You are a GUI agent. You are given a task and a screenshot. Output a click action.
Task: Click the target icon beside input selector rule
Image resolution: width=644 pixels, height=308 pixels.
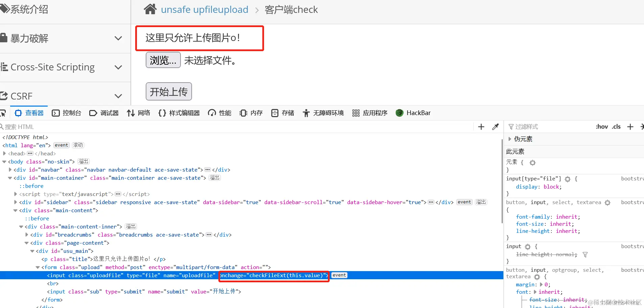click(528, 247)
